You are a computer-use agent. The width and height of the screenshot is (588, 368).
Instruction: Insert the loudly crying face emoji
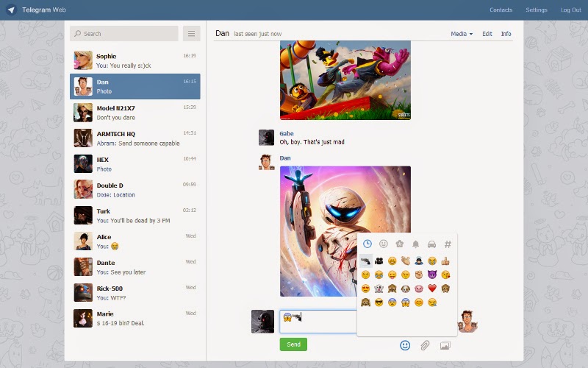pyautogui.click(x=432, y=261)
